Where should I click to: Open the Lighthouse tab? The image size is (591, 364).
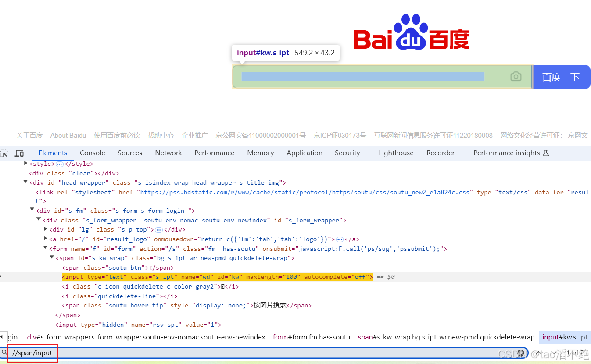396,153
